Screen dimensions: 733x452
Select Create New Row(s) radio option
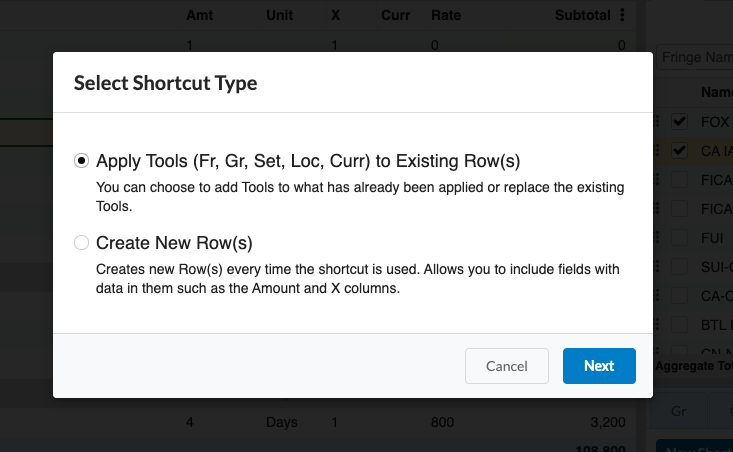[x=81, y=243]
